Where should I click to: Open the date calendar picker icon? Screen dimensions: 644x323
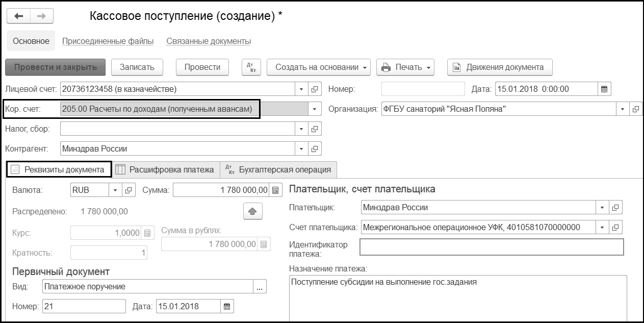[604, 89]
